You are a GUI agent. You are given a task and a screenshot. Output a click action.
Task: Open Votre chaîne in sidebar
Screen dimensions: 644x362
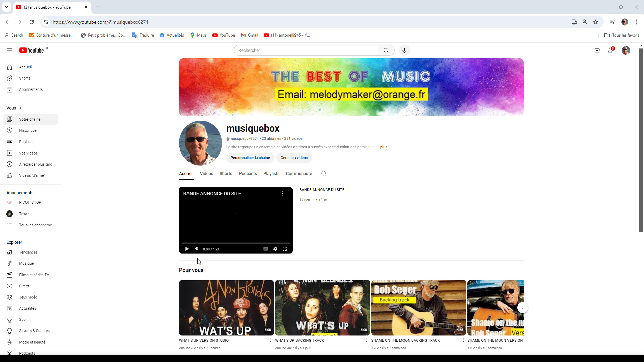(31, 119)
